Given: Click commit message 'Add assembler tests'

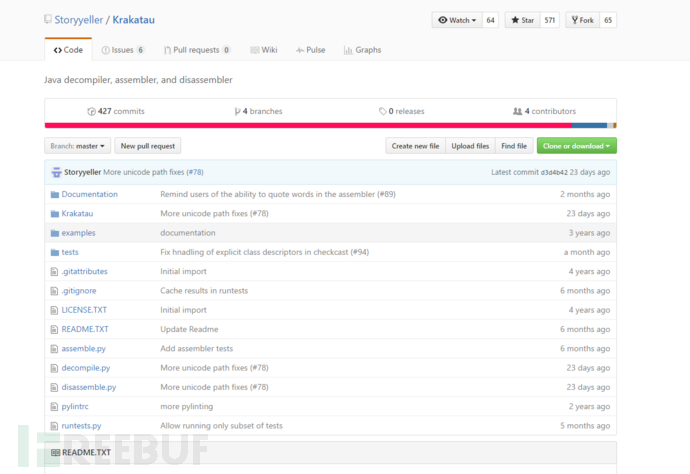Looking at the screenshot, I should [x=197, y=349].
